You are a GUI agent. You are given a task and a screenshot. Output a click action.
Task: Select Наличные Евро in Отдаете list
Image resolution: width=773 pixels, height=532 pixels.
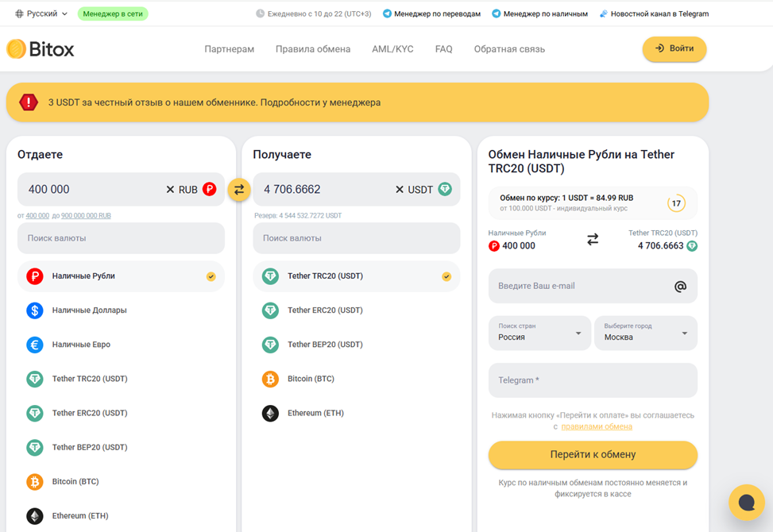click(x=121, y=345)
